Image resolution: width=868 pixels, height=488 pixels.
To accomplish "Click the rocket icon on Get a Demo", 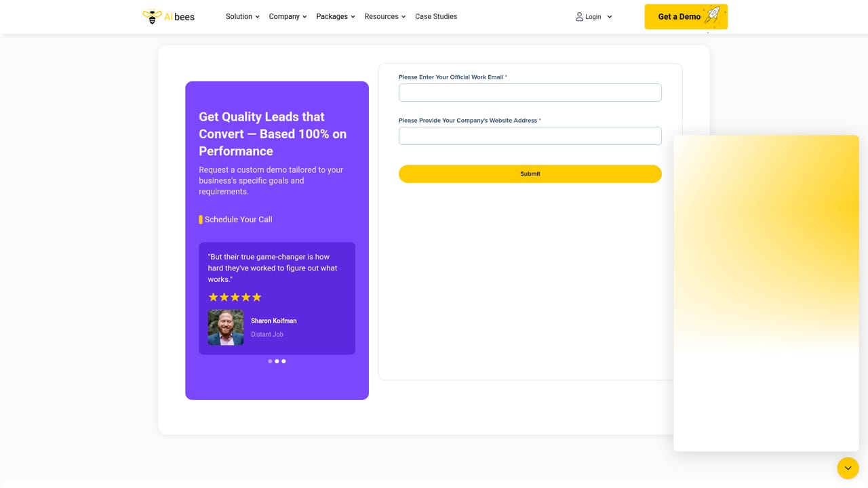I will (712, 16).
